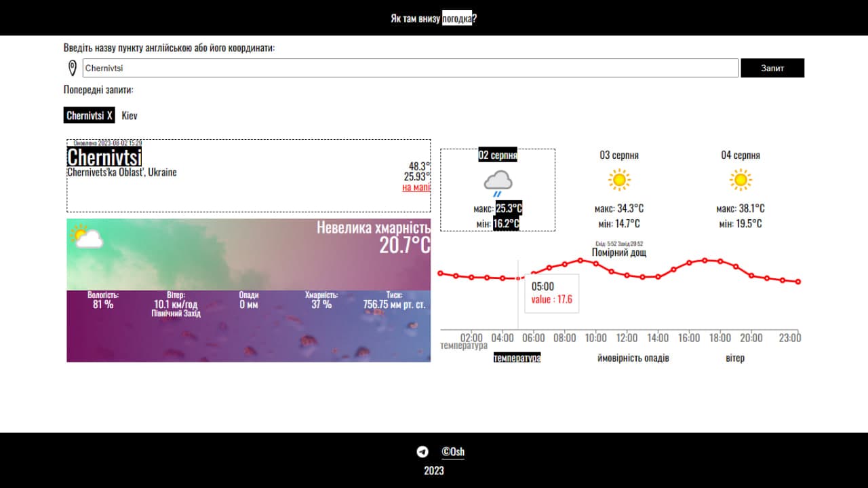The width and height of the screenshot is (868, 488).
Task: Select the 03 серпня forecast date heading
Action: 619,155
